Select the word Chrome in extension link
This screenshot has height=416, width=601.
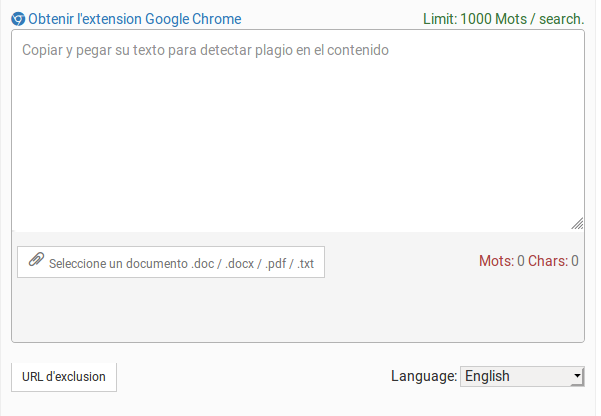(217, 19)
